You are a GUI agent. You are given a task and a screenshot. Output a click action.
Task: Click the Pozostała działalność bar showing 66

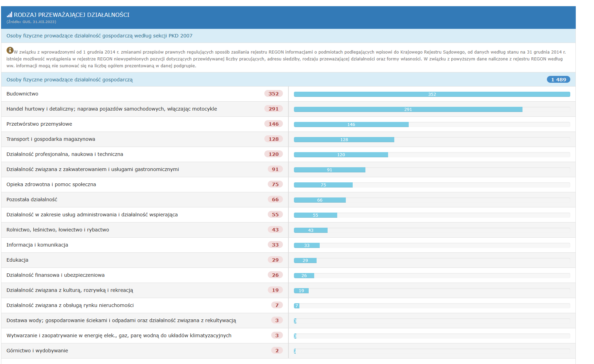pyautogui.click(x=320, y=200)
